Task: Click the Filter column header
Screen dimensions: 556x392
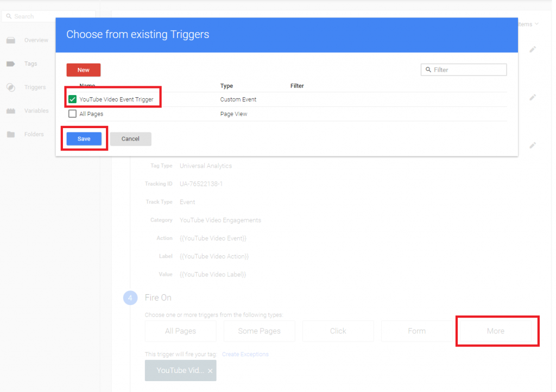Action: coord(297,86)
